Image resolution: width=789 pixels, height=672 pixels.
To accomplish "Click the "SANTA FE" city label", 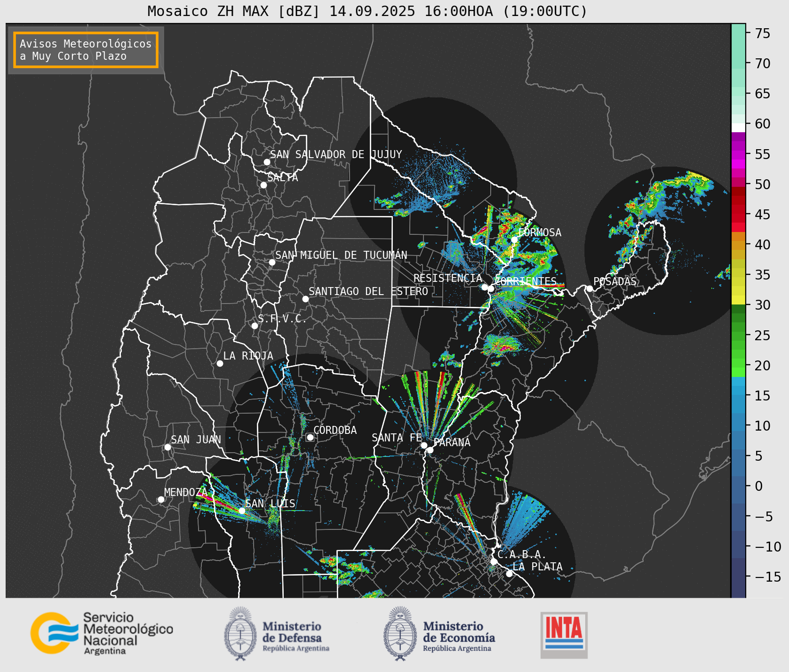I will [x=397, y=438].
